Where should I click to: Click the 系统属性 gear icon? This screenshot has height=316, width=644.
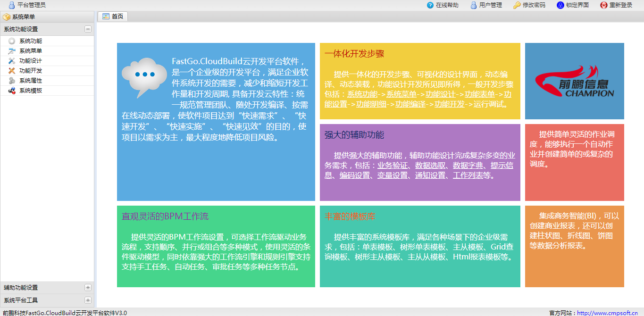12,81
